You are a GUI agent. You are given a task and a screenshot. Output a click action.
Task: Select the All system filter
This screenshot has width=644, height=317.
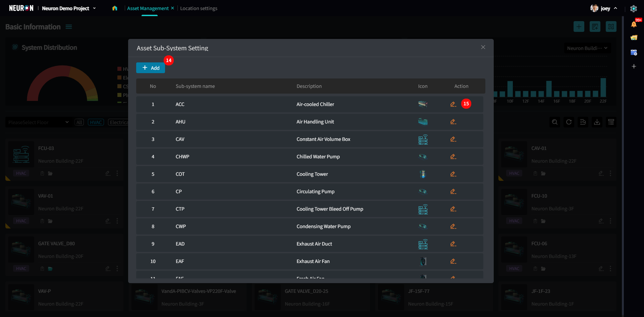pyautogui.click(x=79, y=122)
